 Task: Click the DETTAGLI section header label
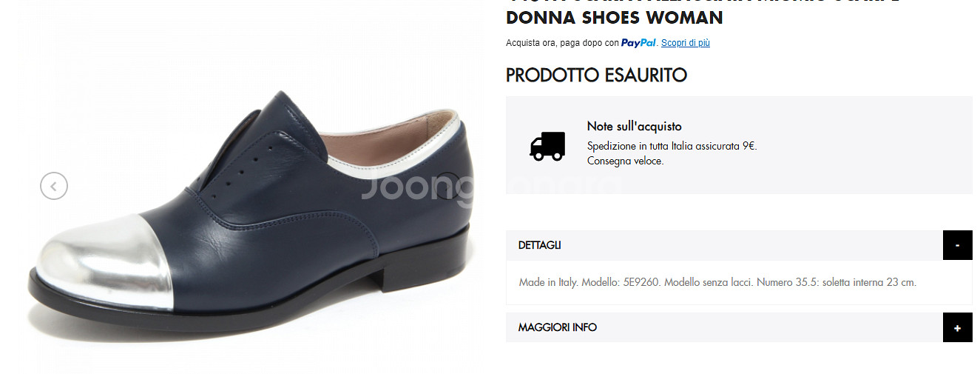[540, 245]
